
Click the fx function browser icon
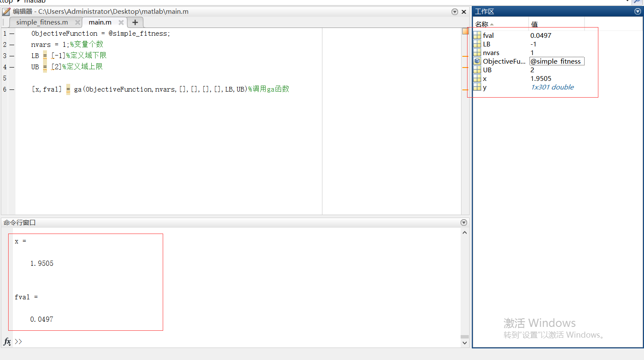coord(7,342)
